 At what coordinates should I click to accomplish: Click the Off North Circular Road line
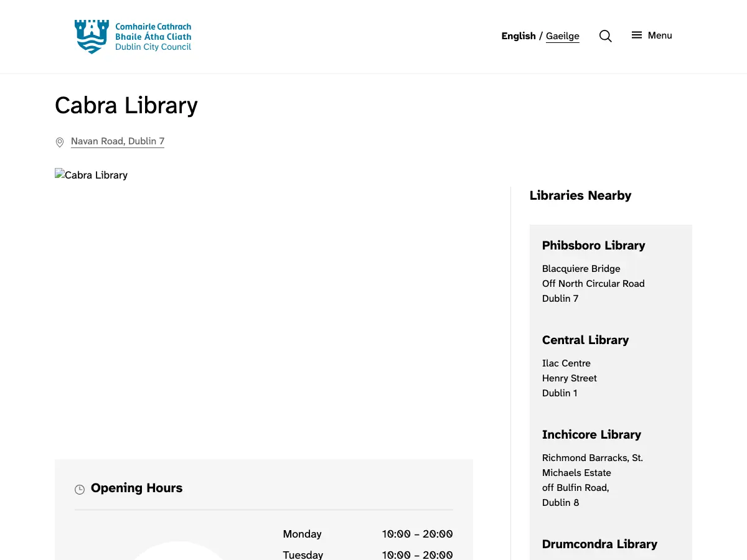point(593,284)
